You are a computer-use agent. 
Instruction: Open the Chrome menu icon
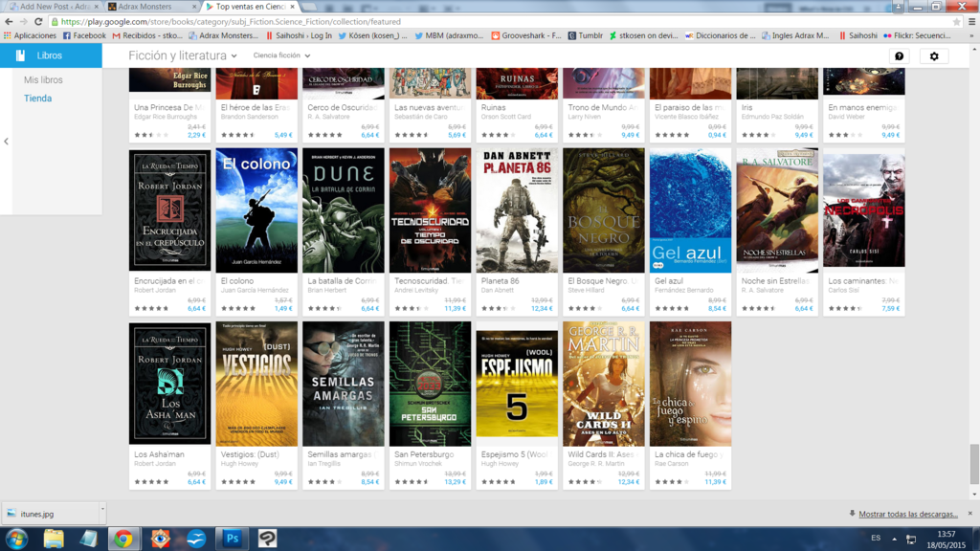tap(972, 22)
